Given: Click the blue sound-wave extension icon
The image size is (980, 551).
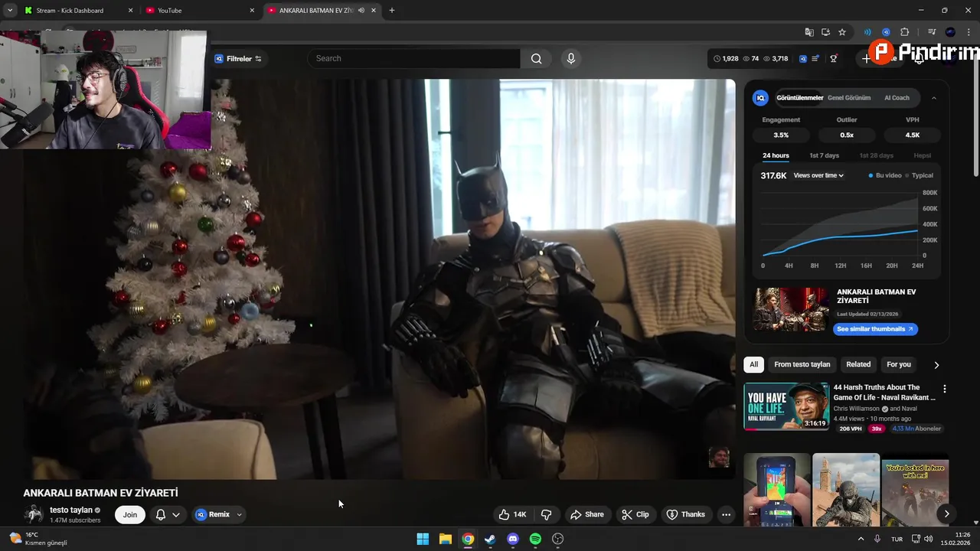Looking at the screenshot, I should [x=867, y=32].
